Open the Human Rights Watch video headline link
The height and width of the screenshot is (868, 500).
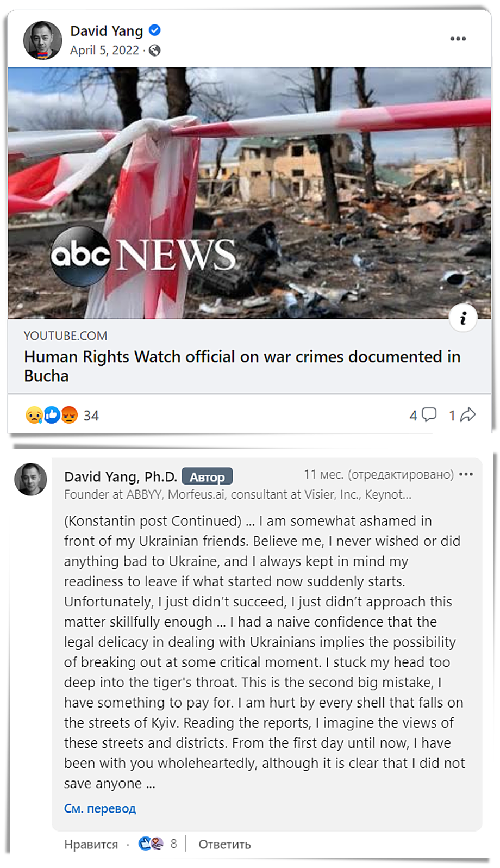[242, 366]
